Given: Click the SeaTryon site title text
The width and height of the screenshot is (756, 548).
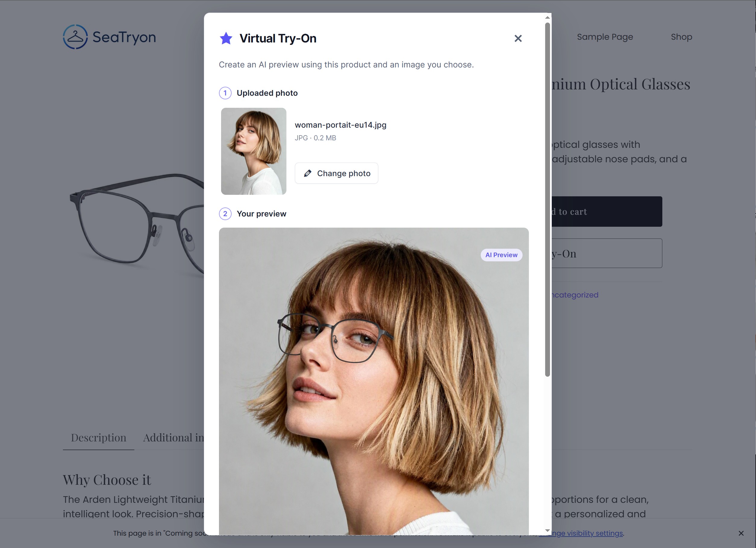Looking at the screenshot, I should point(124,37).
